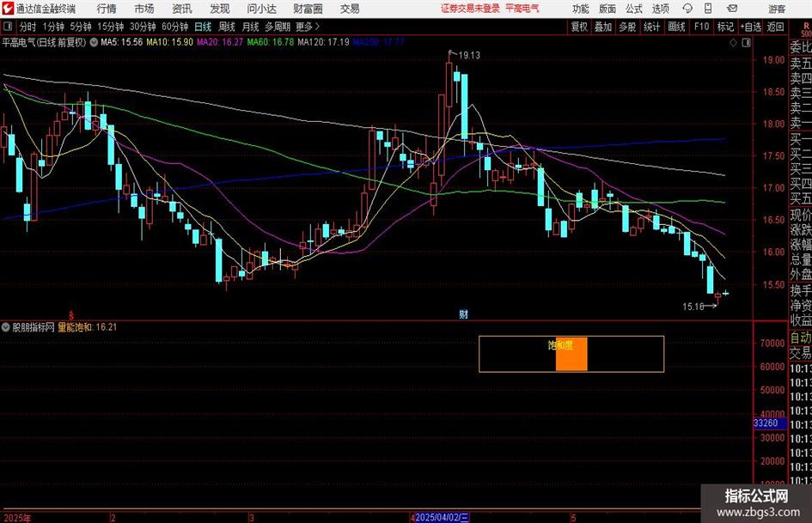The image size is (812, 523).
Task: Add stock via +自选 button
Action: [x=751, y=27]
